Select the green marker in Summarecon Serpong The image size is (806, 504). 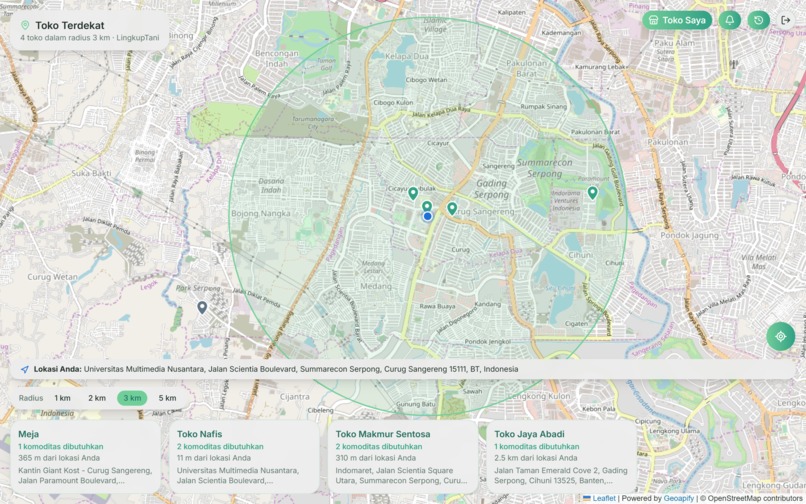tap(592, 192)
